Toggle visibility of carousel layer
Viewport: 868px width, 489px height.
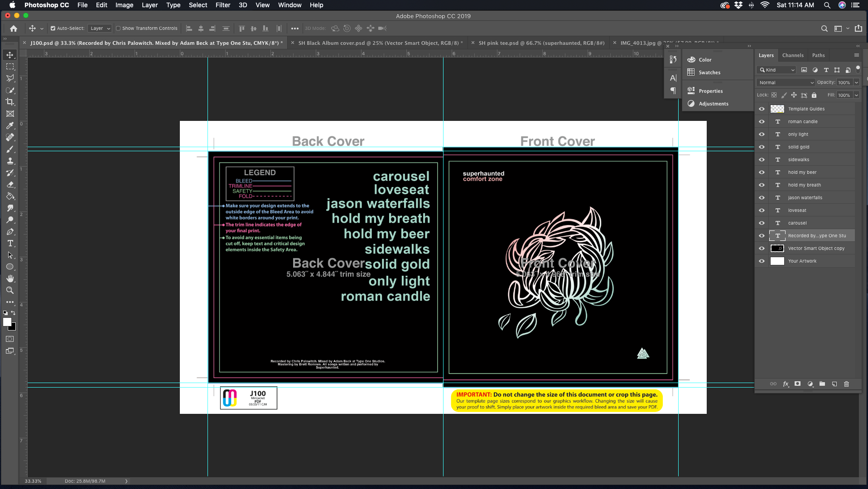click(x=762, y=223)
